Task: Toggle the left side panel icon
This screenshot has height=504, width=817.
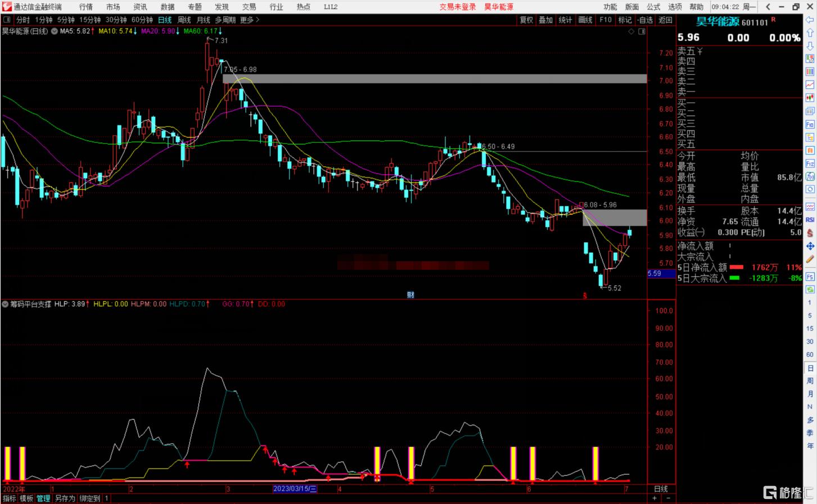Action: point(7,20)
